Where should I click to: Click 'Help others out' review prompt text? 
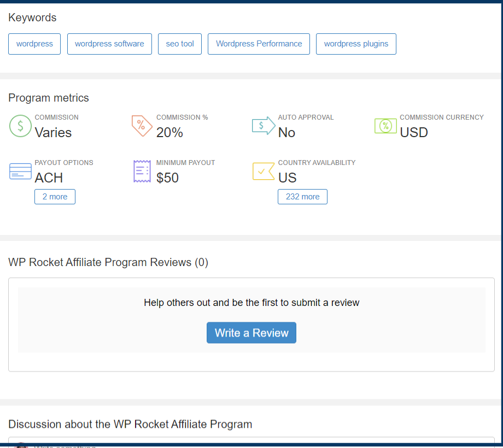(x=251, y=303)
